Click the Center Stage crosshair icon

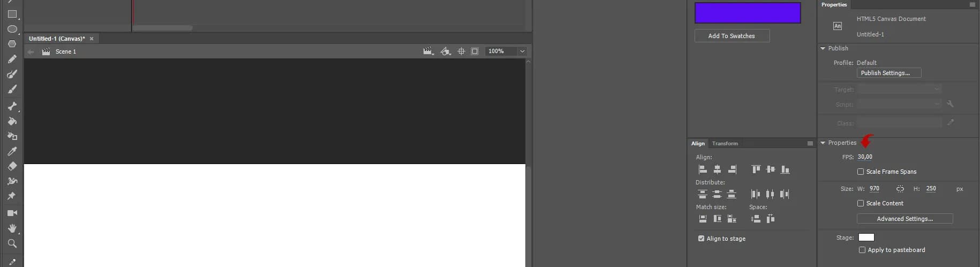coord(461,51)
